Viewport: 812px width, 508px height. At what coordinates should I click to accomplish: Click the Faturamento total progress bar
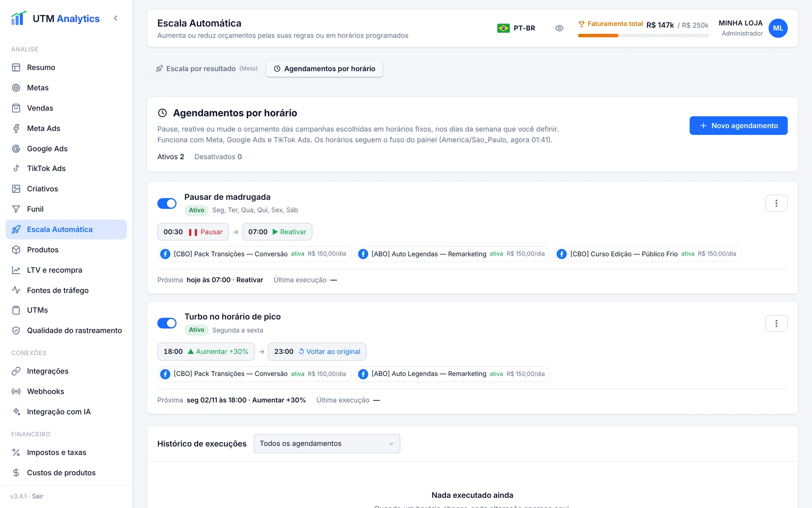click(x=643, y=36)
